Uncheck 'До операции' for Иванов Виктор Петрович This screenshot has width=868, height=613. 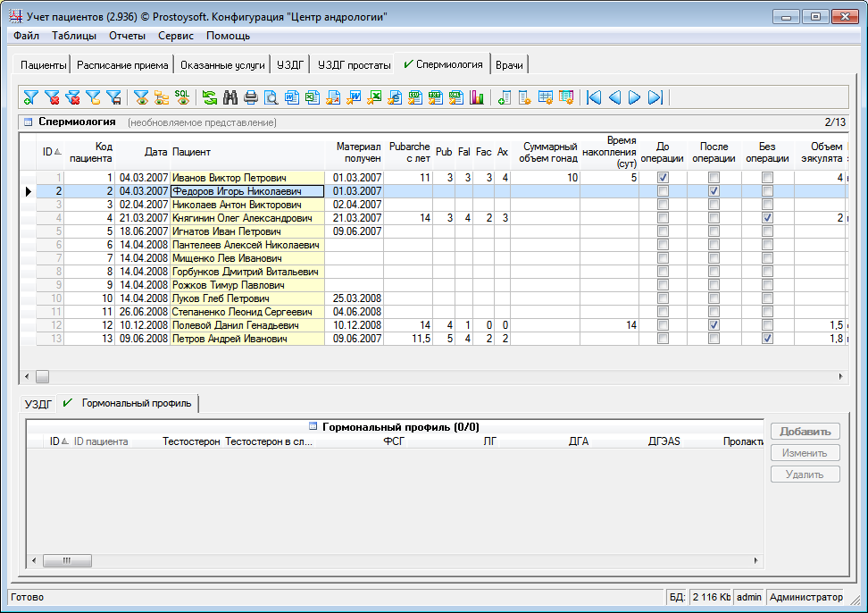(x=662, y=178)
